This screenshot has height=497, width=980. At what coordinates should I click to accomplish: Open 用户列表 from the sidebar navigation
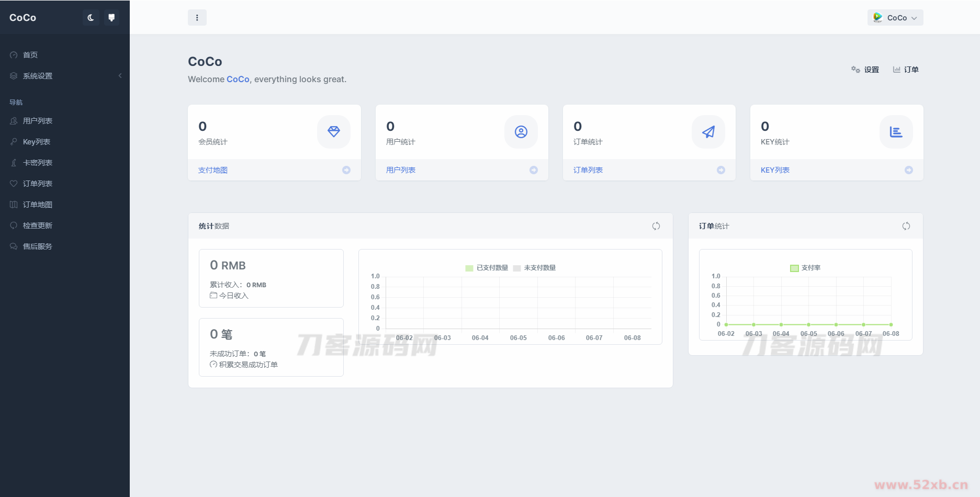[38, 121]
